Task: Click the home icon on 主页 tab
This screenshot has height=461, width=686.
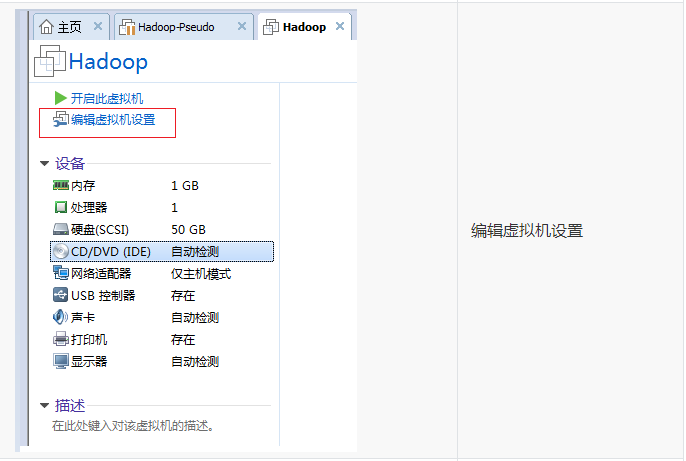Action: coord(46,27)
